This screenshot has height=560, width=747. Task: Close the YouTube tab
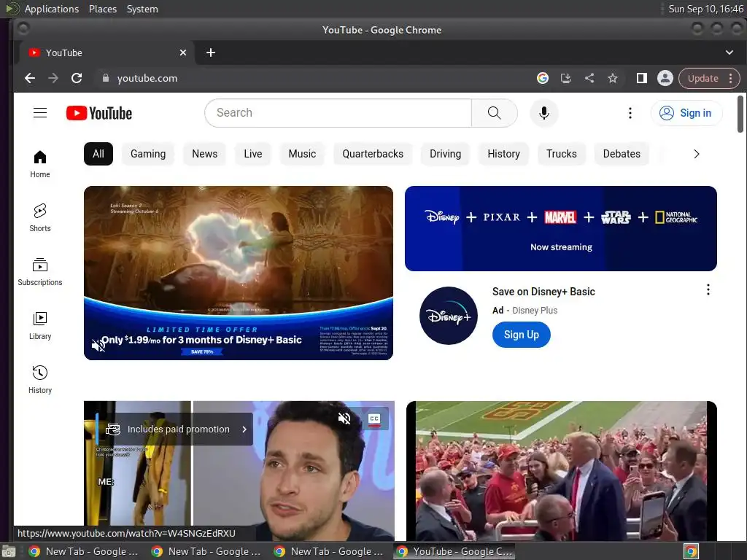coord(183,52)
